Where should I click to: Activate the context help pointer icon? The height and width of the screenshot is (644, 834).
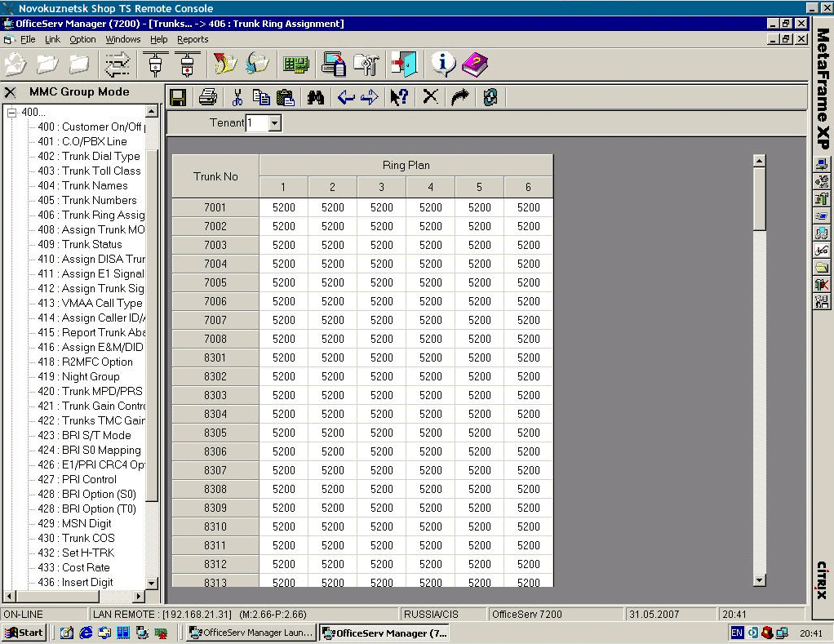point(399,97)
